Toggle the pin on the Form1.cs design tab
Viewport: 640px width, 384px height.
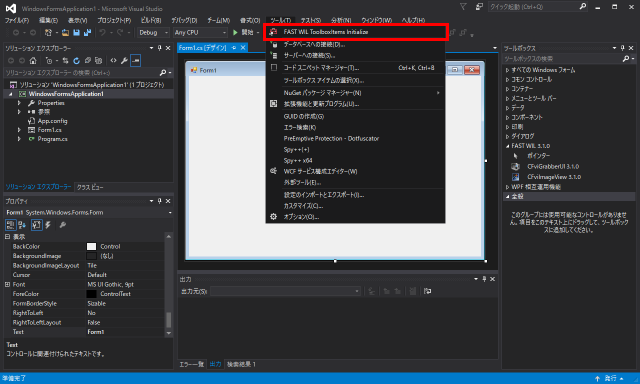pos(234,48)
